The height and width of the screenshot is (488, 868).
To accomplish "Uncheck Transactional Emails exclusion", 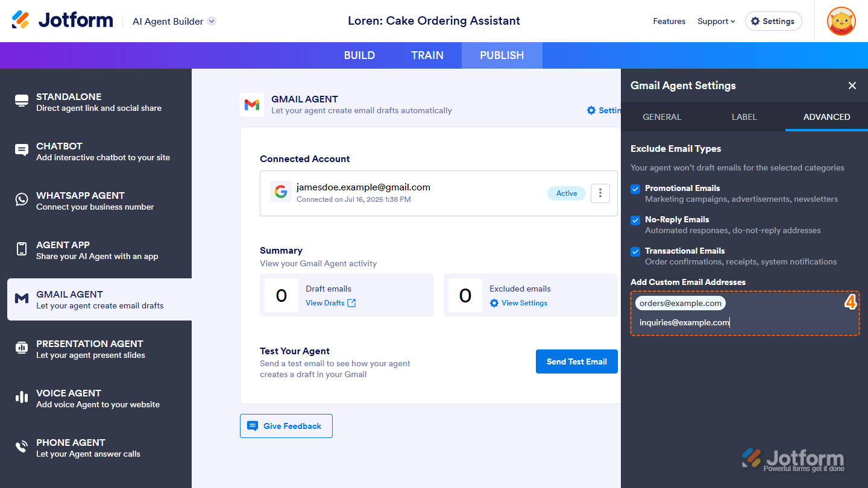I will (x=635, y=252).
